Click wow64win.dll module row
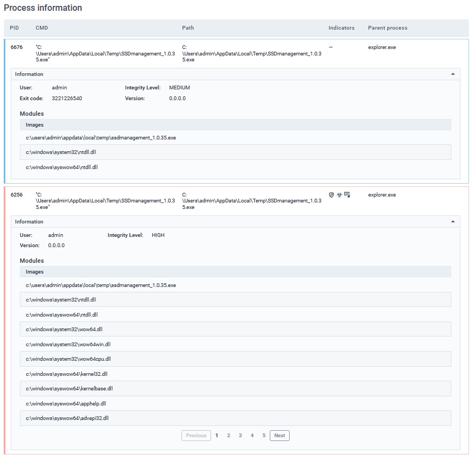The image size is (476, 455). tap(235, 344)
